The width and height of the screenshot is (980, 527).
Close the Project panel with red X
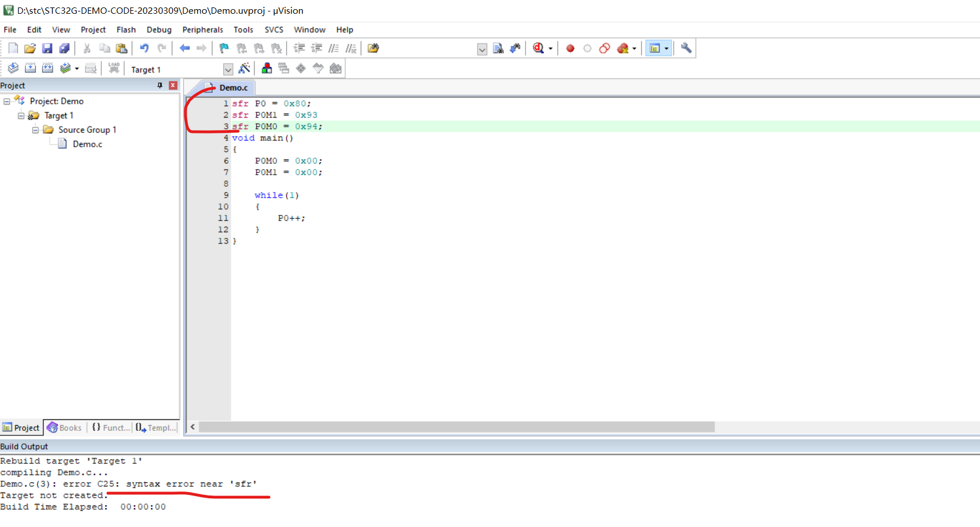point(173,85)
